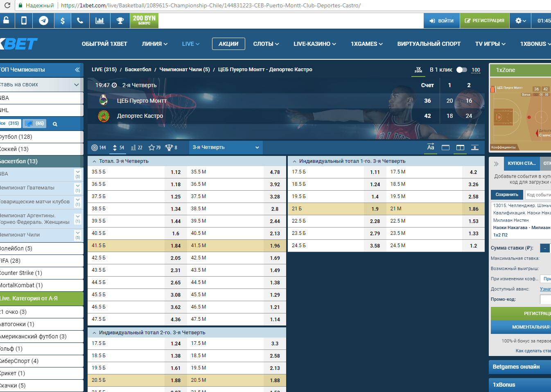The height and width of the screenshot is (392, 551).
Task: Open the 1XGAMES menu
Action: (x=367, y=44)
